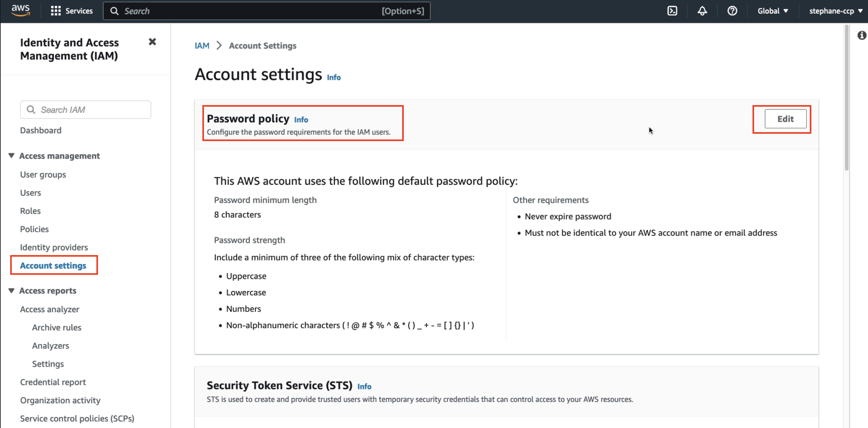Open Users in sidebar

coord(31,193)
